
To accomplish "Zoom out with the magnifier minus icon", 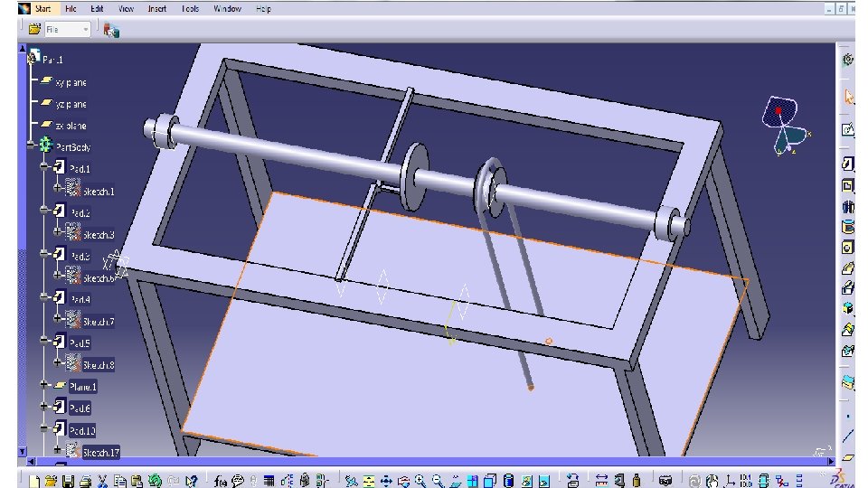I will (x=438, y=481).
